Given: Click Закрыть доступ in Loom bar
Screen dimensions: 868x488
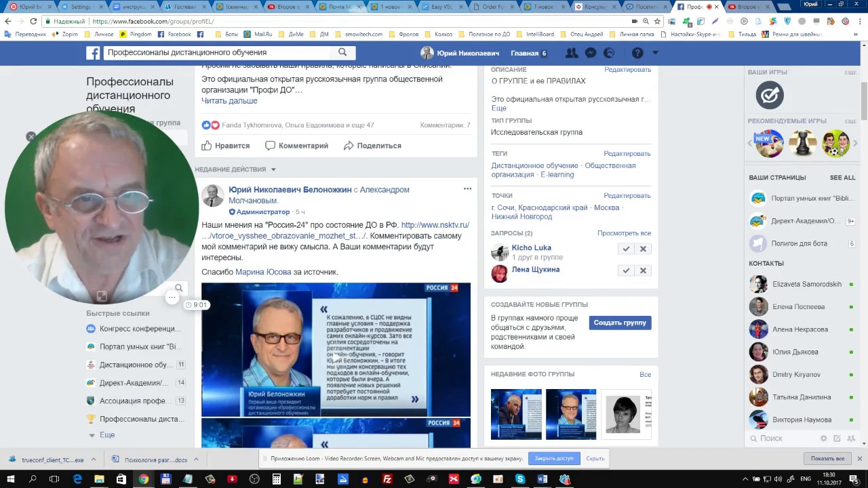Looking at the screenshot, I should pos(554,458).
